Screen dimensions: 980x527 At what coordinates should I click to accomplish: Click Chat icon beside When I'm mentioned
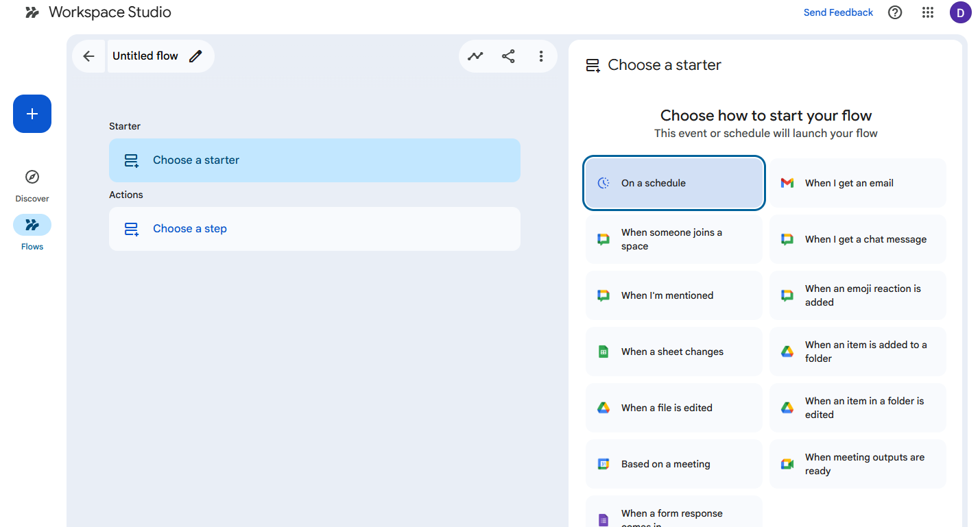pyautogui.click(x=603, y=295)
